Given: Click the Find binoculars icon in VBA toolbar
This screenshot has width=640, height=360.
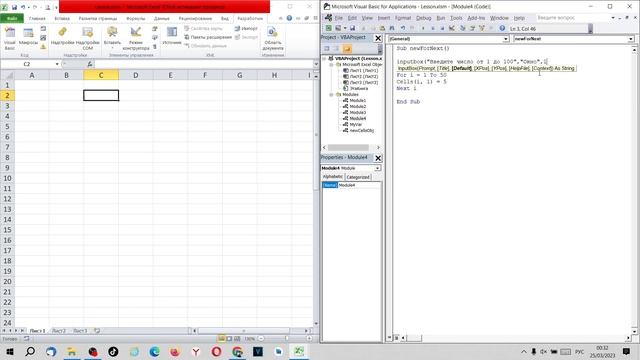Looking at the screenshot, I should 392,28.
